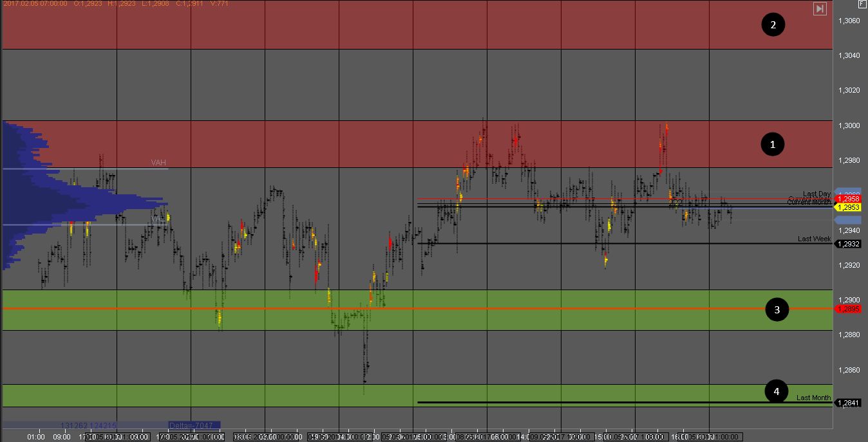The image size is (868, 442).
Task: Click the small F icon in corner
Action: coord(862,4)
